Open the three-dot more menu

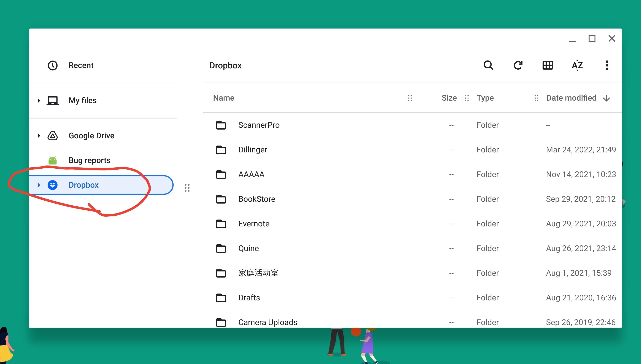[607, 66]
